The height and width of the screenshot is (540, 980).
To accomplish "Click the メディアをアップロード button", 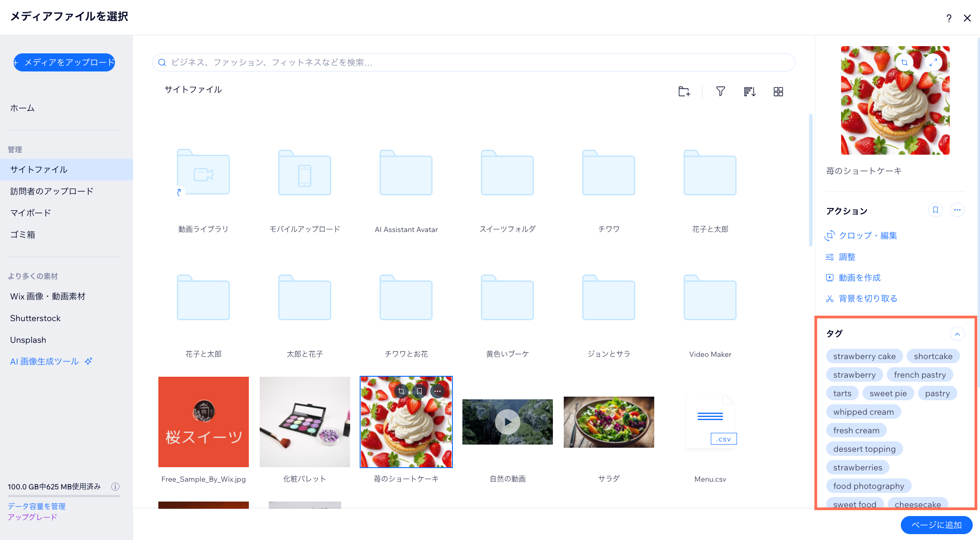I will (x=64, y=62).
